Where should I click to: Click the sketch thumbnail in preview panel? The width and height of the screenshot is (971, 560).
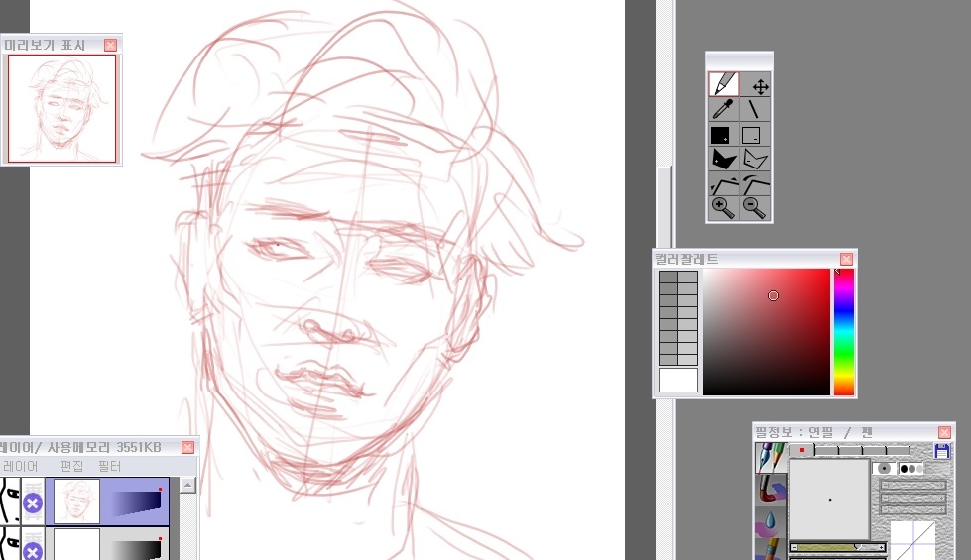point(61,108)
